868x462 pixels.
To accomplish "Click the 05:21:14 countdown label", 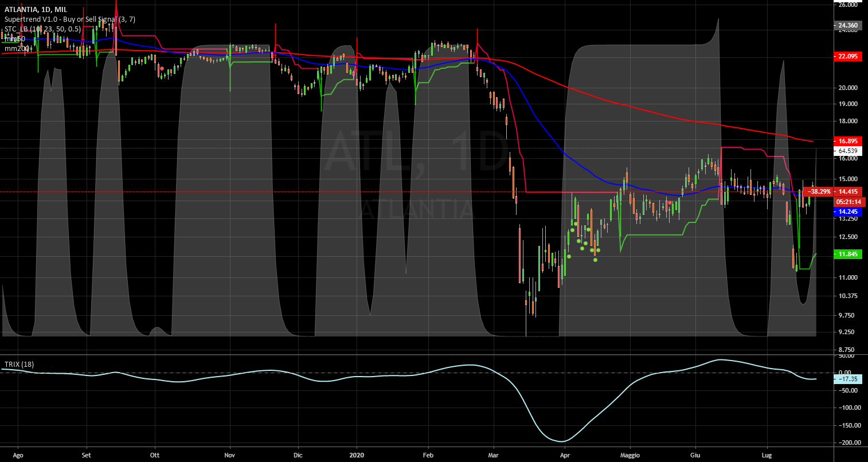I will [x=848, y=202].
